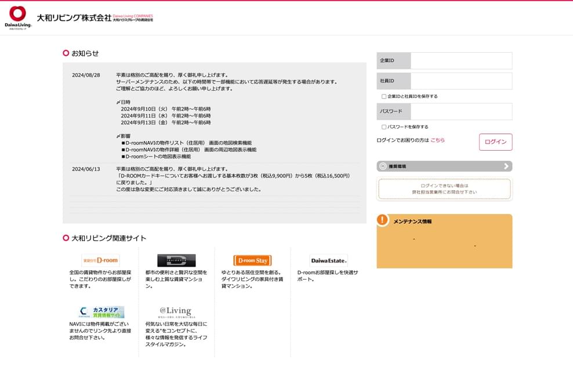Click the orange exclamation maintenance icon
Viewport: 573px width, 392px height.
click(x=382, y=220)
